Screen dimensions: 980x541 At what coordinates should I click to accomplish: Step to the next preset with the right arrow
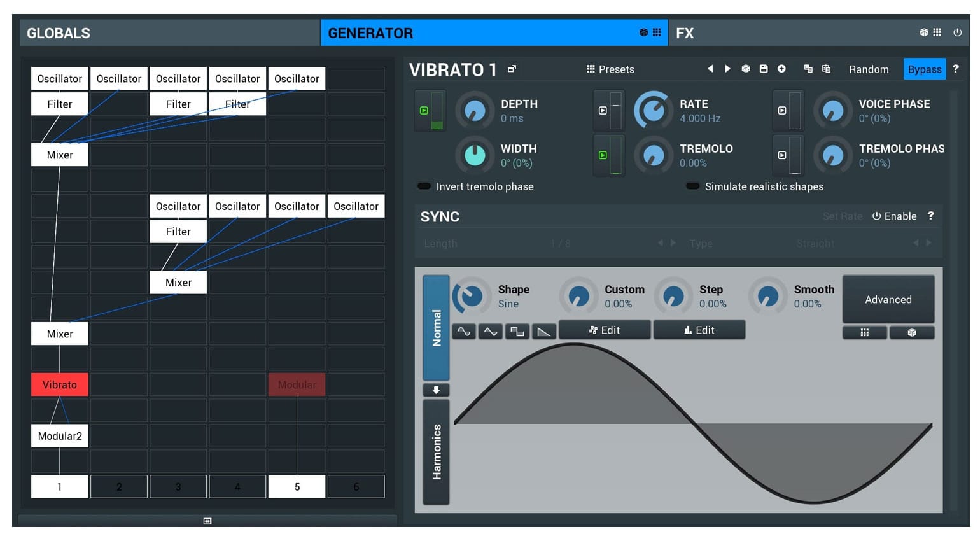tap(727, 69)
